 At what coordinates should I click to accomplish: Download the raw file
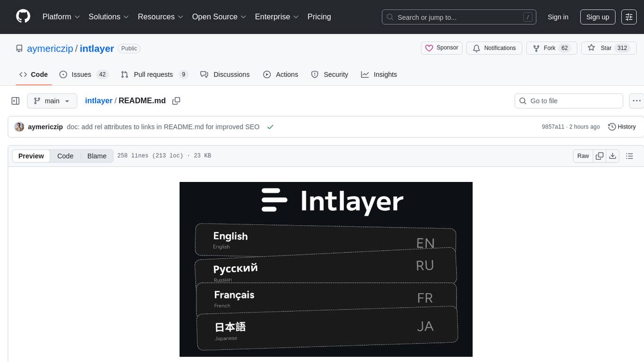coord(612,156)
